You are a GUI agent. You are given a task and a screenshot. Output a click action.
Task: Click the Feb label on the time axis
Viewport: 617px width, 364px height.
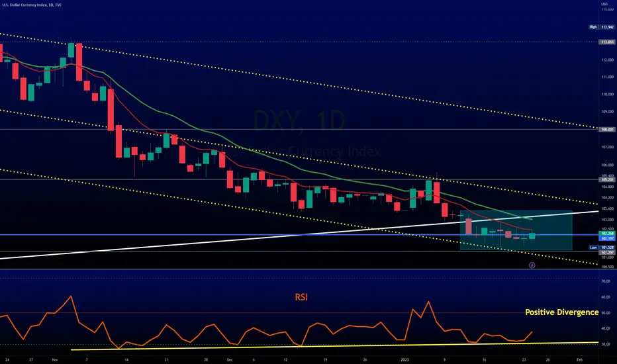click(x=579, y=359)
